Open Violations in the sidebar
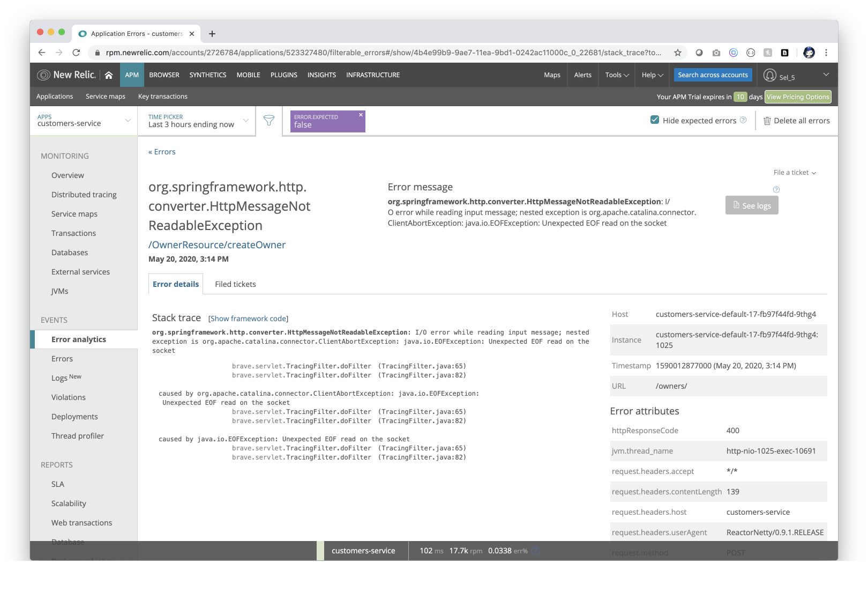The width and height of the screenshot is (868, 600). point(69,397)
